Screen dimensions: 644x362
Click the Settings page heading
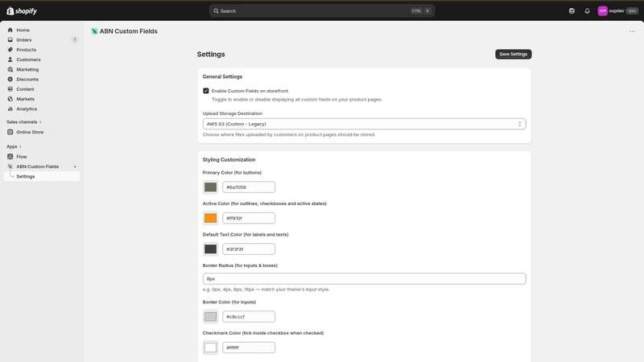(x=211, y=54)
